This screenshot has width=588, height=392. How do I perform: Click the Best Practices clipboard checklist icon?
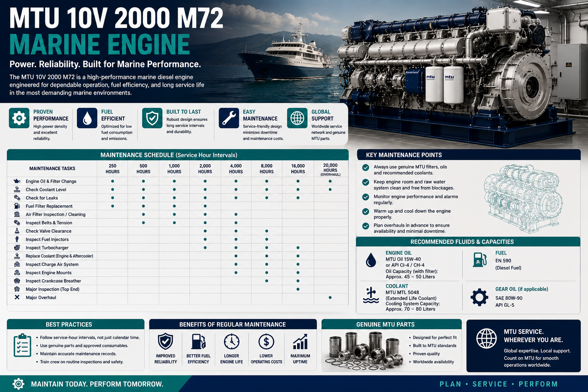(22, 345)
